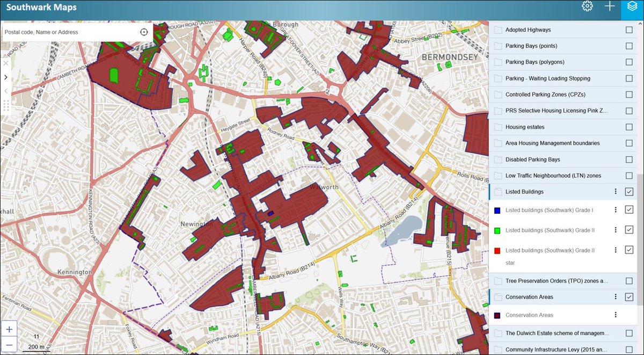Click the '200 m' scale bar text
644x355 pixels.
pyautogui.click(x=37, y=347)
